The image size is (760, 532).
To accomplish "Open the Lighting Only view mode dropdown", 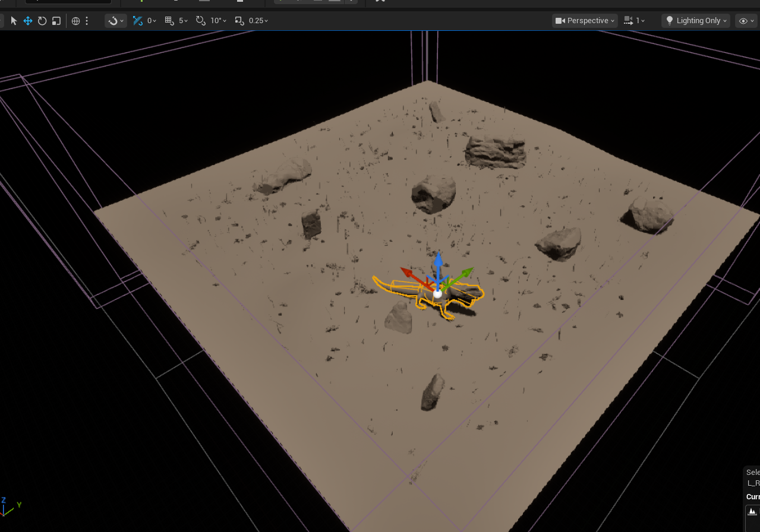I will 696,21.
